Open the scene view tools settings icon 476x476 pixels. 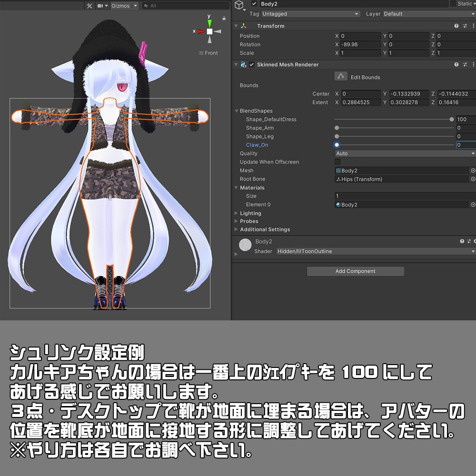[x=89, y=6]
